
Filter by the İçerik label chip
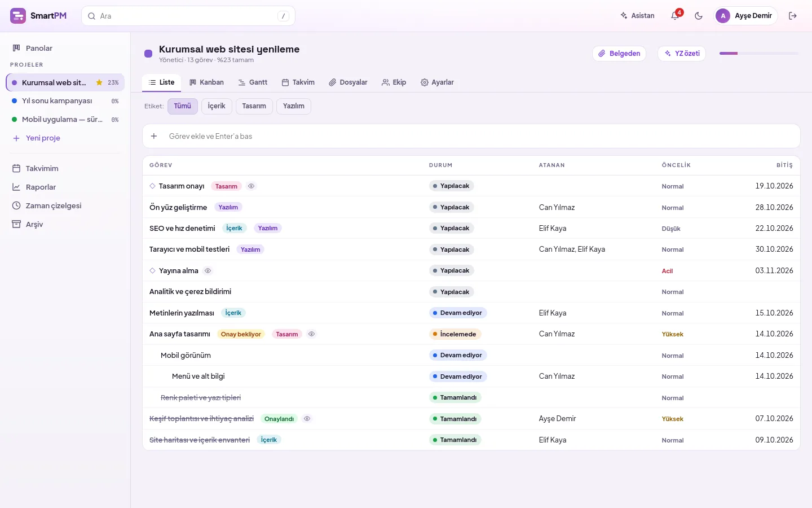click(x=217, y=106)
